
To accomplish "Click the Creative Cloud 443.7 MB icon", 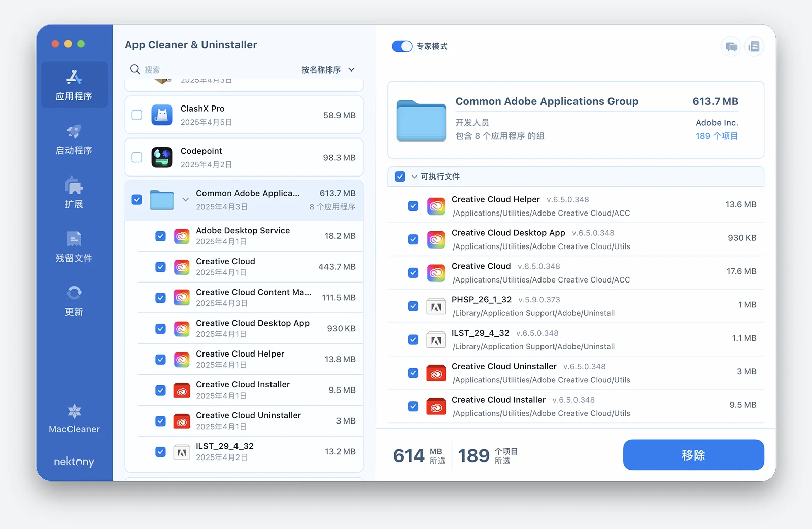I will point(182,267).
